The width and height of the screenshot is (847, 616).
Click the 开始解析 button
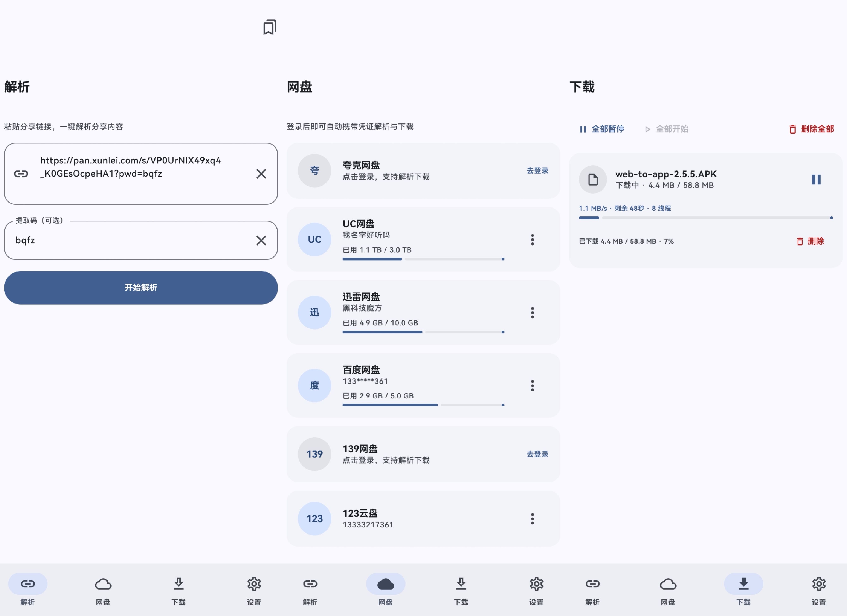click(141, 288)
